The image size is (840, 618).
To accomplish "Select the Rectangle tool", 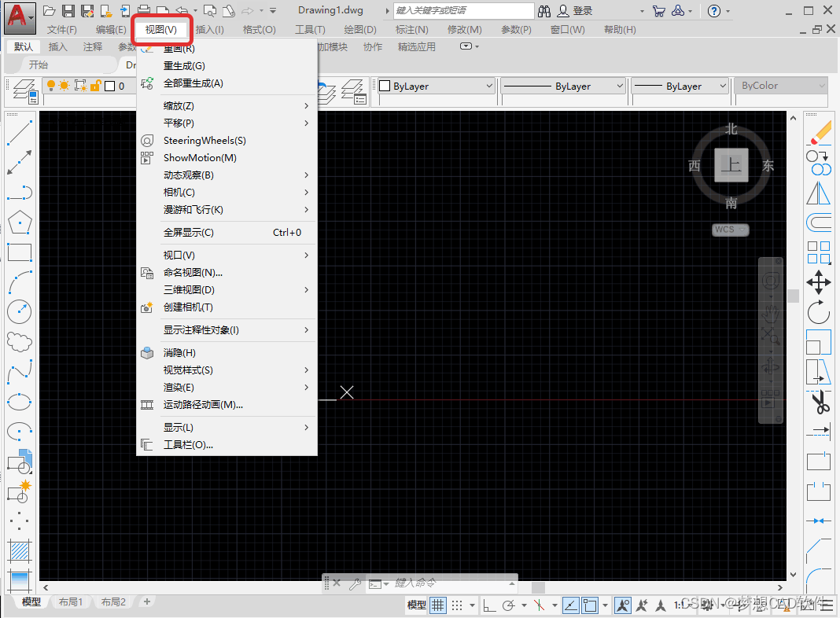I will click(20, 252).
